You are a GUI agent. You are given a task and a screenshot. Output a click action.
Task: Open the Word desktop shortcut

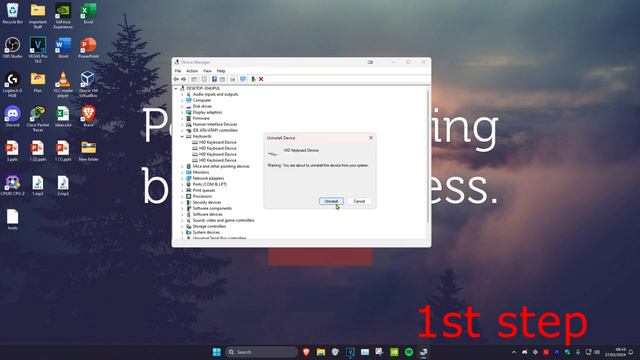pyautogui.click(x=63, y=48)
